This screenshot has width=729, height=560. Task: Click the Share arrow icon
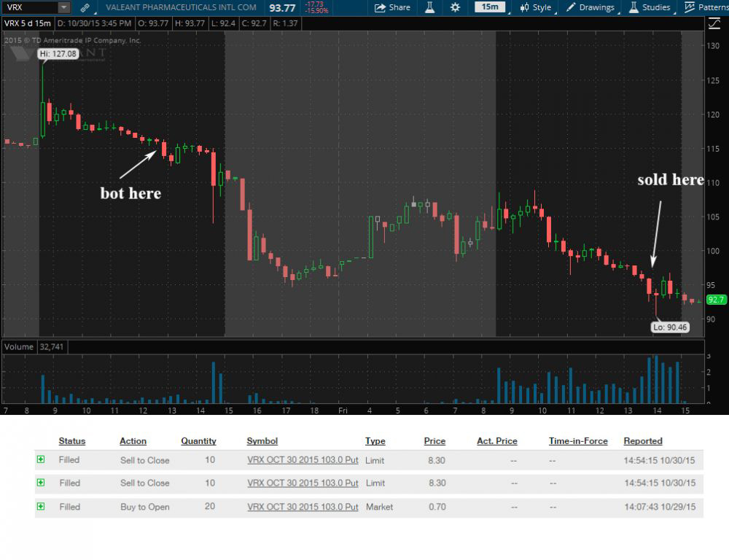(381, 7)
